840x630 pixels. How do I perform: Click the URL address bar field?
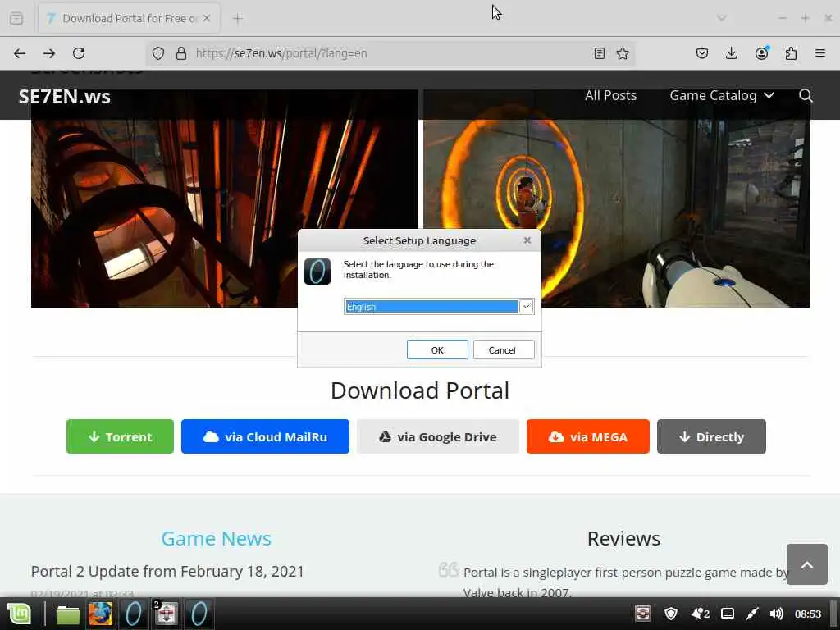click(x=390, y=53)
